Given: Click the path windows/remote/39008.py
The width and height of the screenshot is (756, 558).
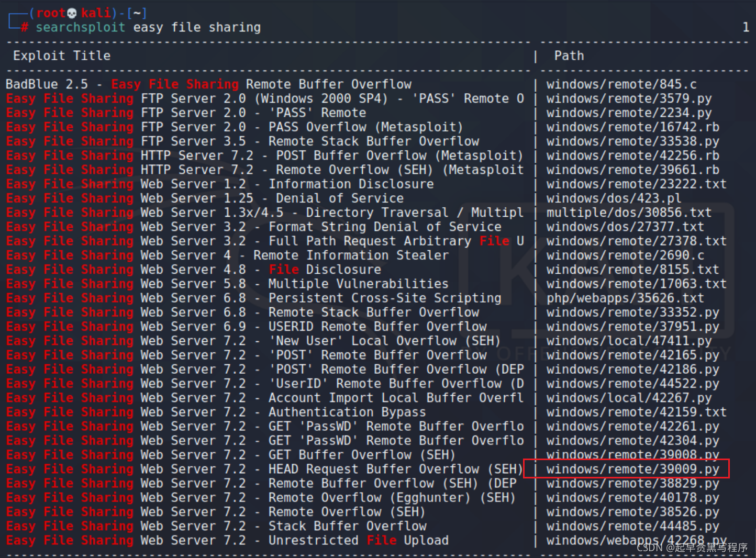Looking at the screenshot, I should [632, 455].
